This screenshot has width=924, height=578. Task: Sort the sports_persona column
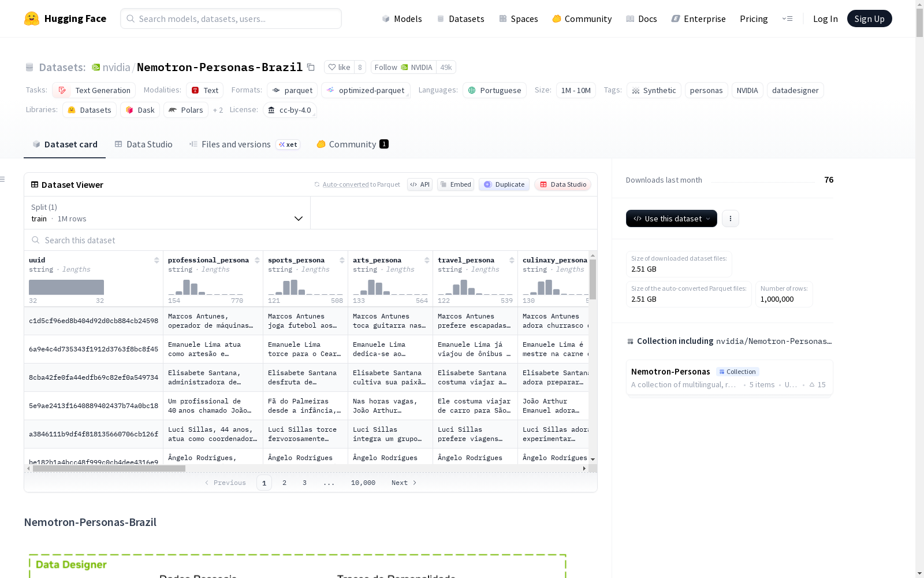pyautogui.click(x=342, y=260)
